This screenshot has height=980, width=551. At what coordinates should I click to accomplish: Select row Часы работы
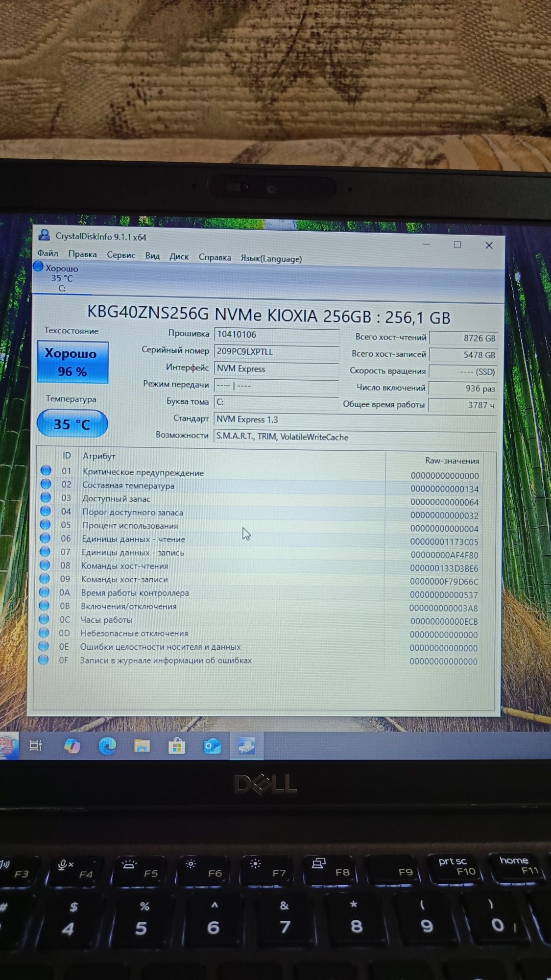(260, 621)
